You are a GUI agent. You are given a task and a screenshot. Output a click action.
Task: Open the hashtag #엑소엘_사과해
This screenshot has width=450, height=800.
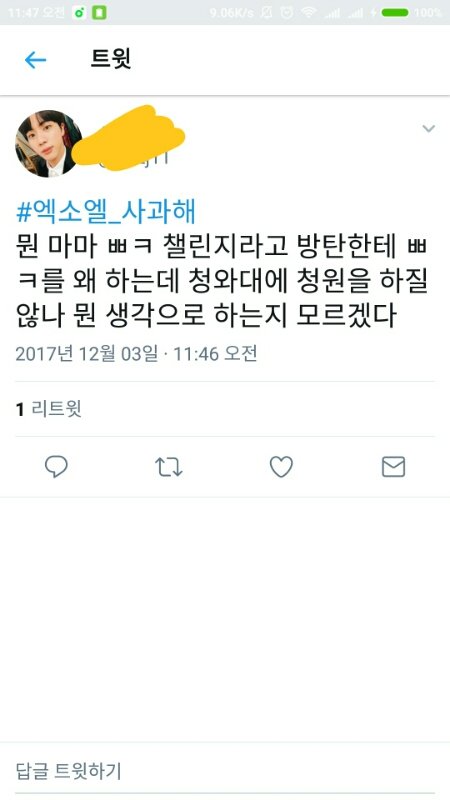106,212
